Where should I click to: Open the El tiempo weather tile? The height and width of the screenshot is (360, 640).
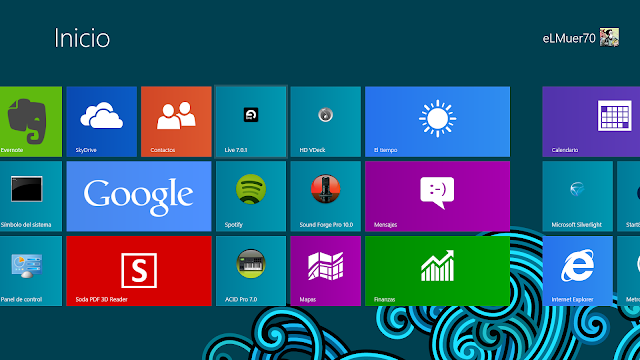coord(438,122)
